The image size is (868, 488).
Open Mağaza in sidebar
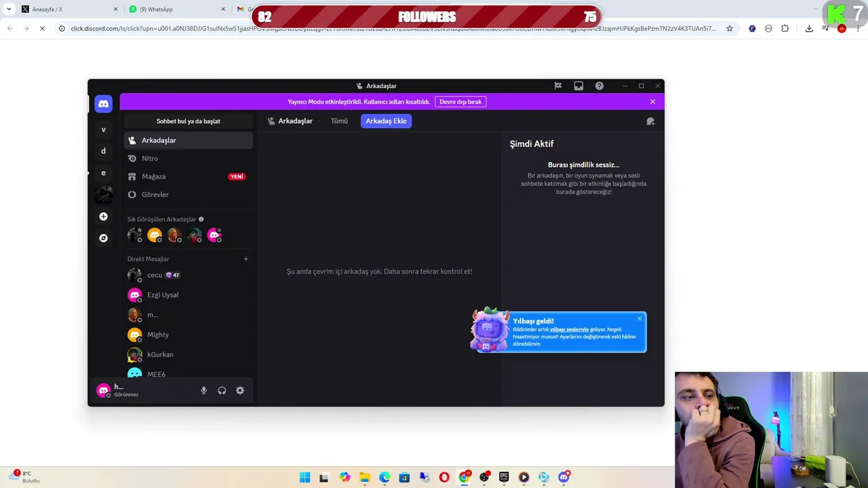tap(189, 176)
